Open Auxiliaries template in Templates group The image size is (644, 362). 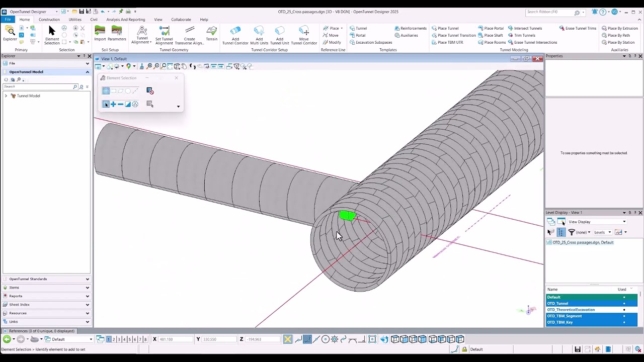tap(407, 35)
